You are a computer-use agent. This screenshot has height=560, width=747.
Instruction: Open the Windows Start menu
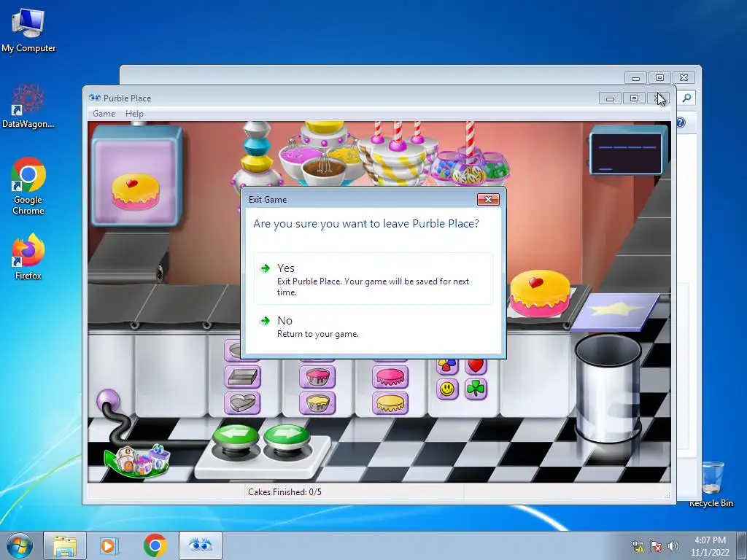click(x=20, y=545)
